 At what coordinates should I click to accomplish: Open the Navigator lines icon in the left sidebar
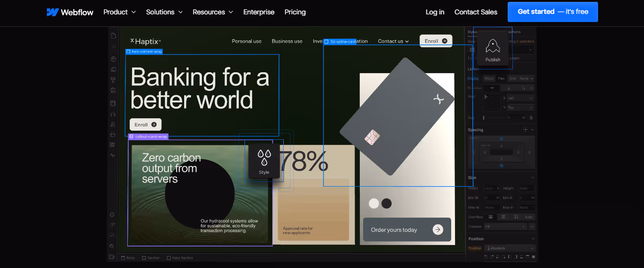point(113,47)
